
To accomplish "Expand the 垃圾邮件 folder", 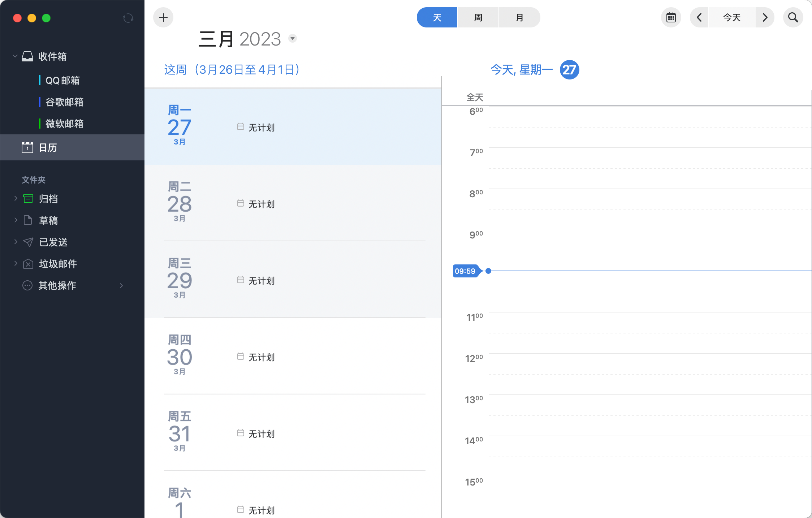I will (16, 263).
